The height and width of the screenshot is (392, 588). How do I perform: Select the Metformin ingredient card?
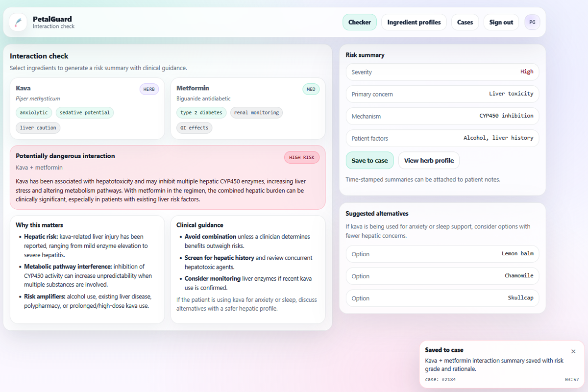(x=247, y=108)
